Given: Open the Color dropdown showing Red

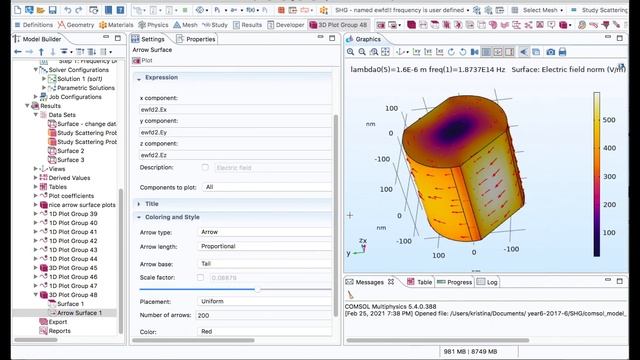Looking at the screenshot, I should 265,331.
